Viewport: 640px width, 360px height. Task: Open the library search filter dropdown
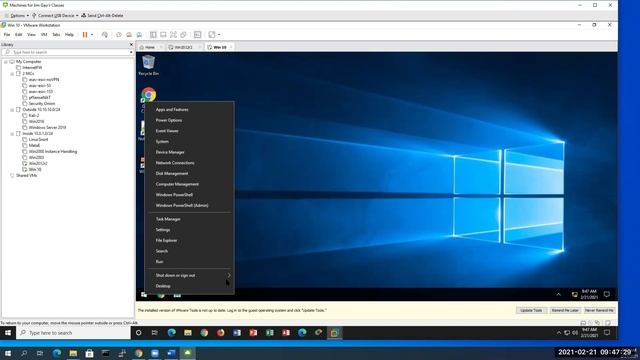click(131, 52)
